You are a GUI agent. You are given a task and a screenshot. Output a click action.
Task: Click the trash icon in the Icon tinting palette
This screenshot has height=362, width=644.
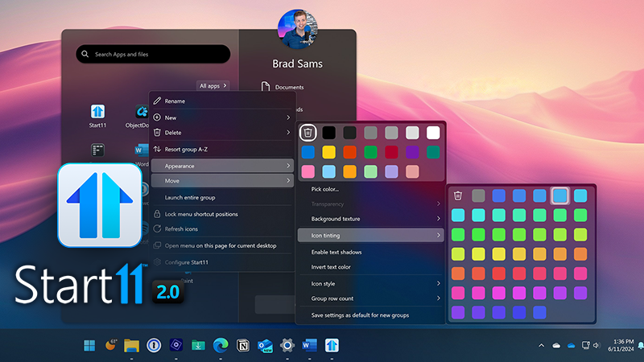point(458,195)
